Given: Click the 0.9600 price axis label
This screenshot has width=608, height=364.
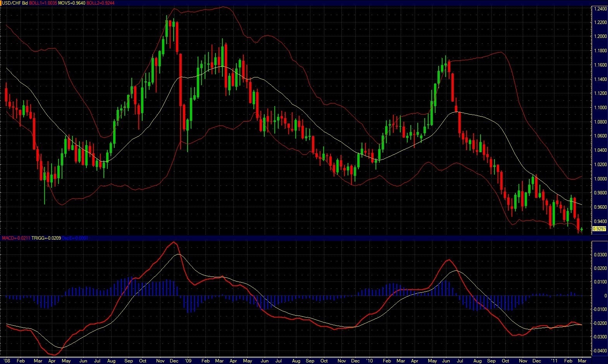Looking at the screenshot, I should click(x=600, y=207).
